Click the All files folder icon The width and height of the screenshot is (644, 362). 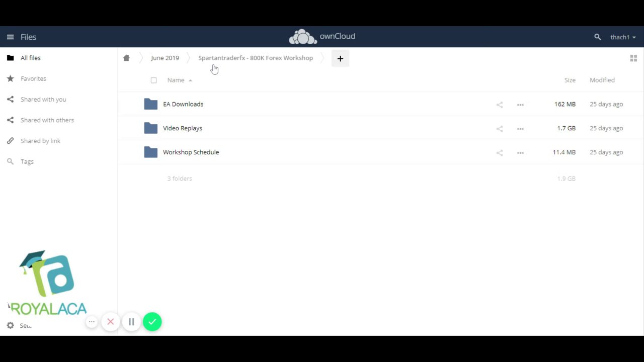pos(10,58)
